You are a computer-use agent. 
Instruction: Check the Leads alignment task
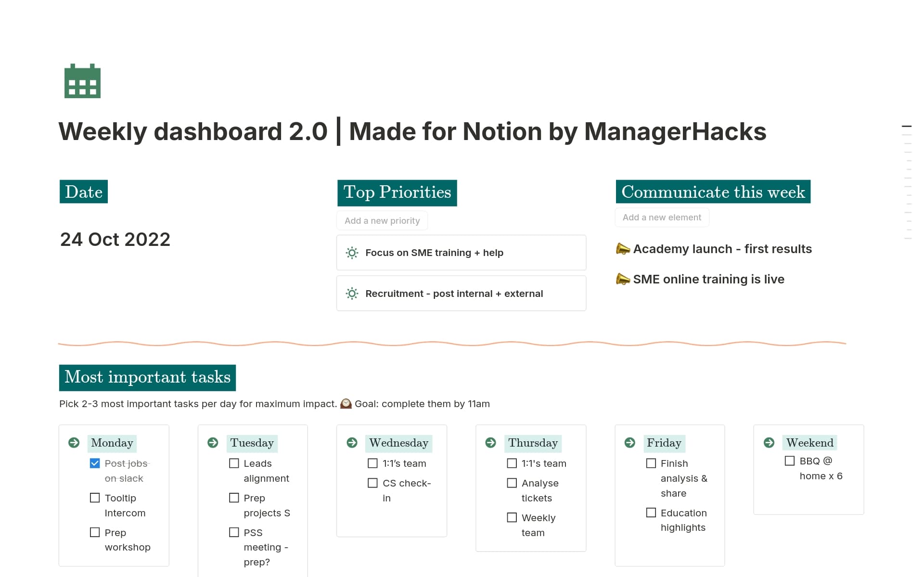[234, 463]
